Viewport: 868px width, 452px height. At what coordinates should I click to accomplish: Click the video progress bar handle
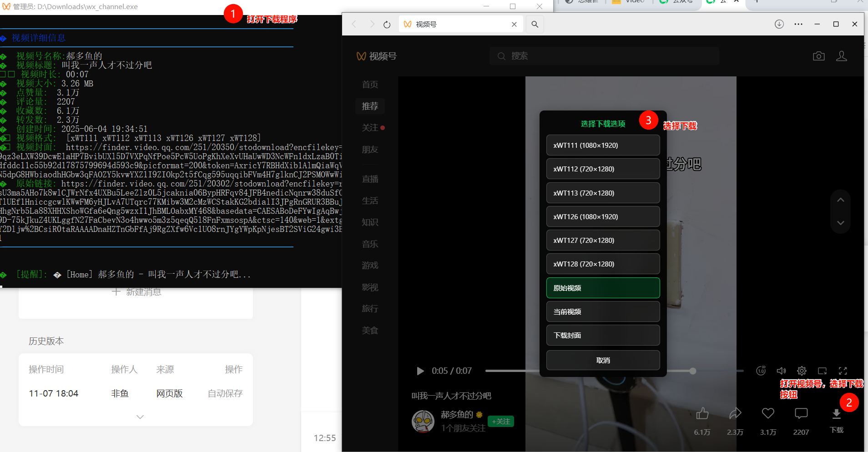[x=692, y=371]
